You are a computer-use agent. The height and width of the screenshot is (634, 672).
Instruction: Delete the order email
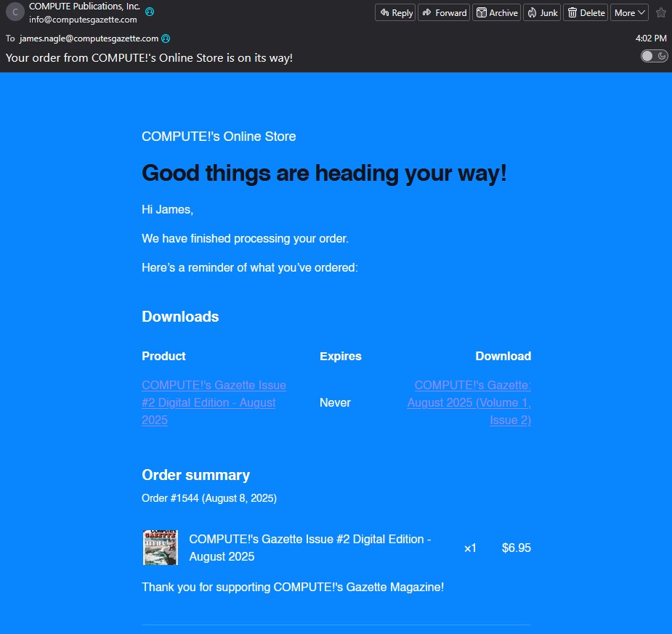(586, 13)
